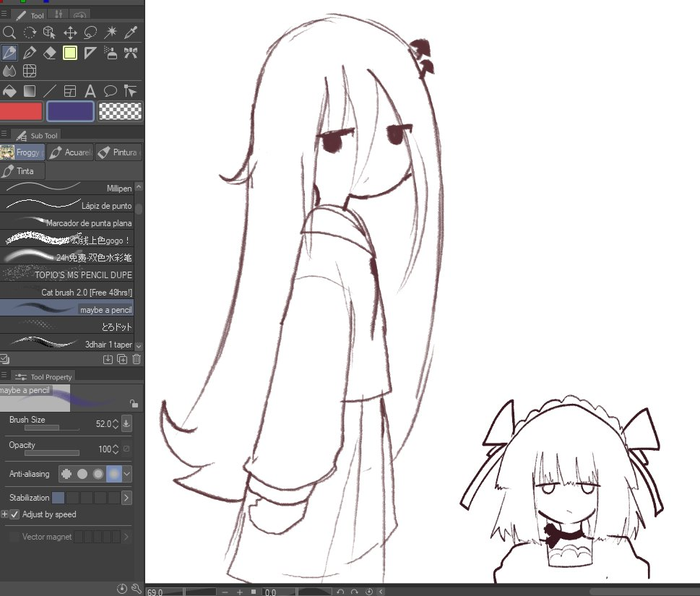
Task: Select the Eyedropper tool
Action: pos(131,32)
